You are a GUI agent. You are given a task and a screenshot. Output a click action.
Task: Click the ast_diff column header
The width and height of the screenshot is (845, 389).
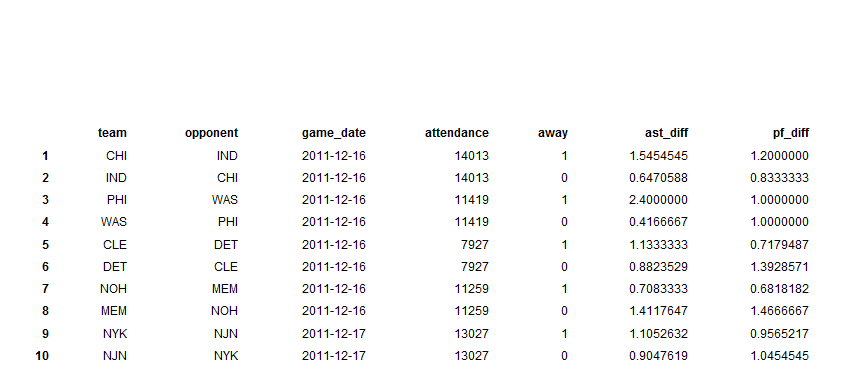[667, 133]
